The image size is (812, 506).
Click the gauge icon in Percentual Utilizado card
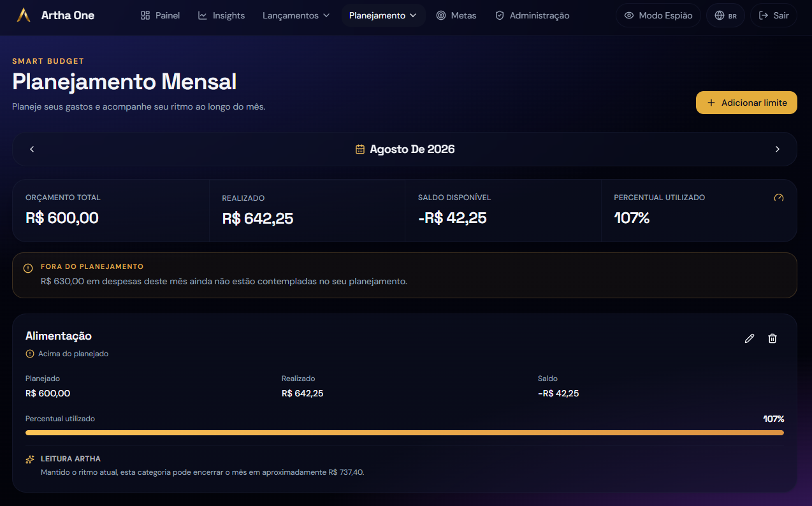pyautogui.click(x=778, y=198)
